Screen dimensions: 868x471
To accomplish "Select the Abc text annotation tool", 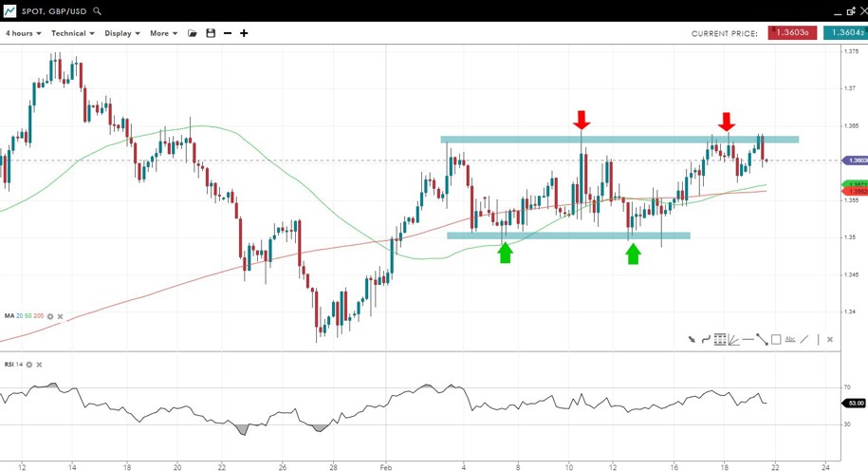I will (x=790, y=339).
